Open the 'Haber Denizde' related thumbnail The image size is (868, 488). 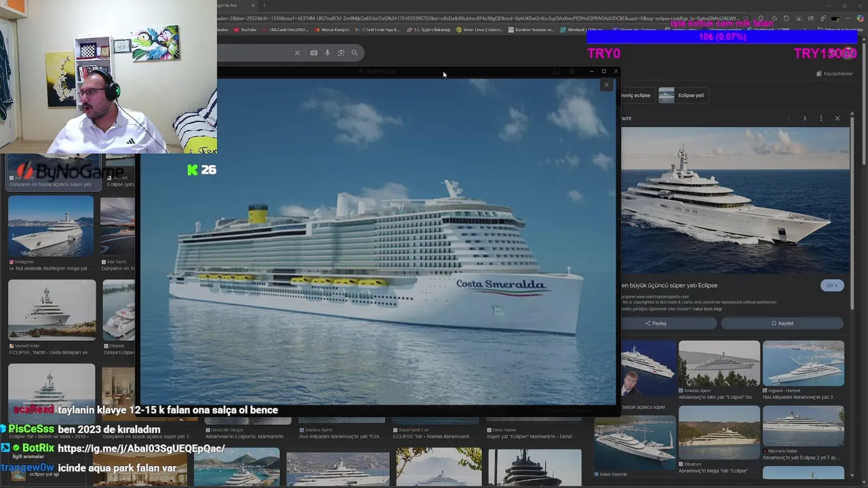tap(635, 442)
